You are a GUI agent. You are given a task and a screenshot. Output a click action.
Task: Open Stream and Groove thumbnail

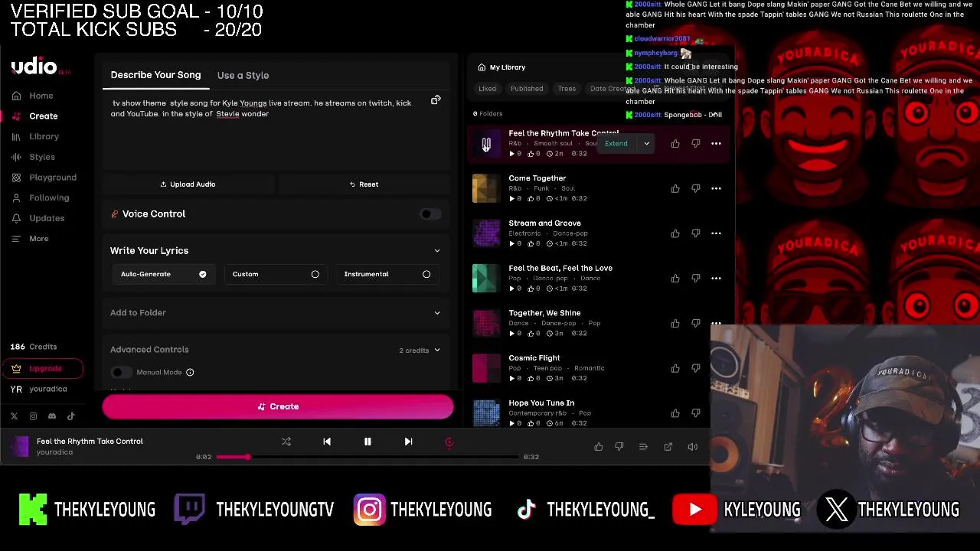486,233
